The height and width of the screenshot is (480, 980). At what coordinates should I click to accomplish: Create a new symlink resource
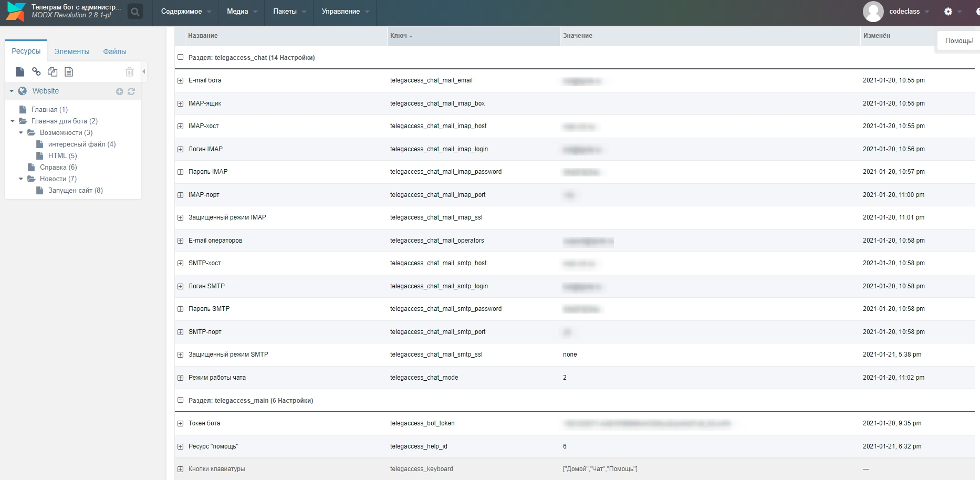(x=53, y=72)
